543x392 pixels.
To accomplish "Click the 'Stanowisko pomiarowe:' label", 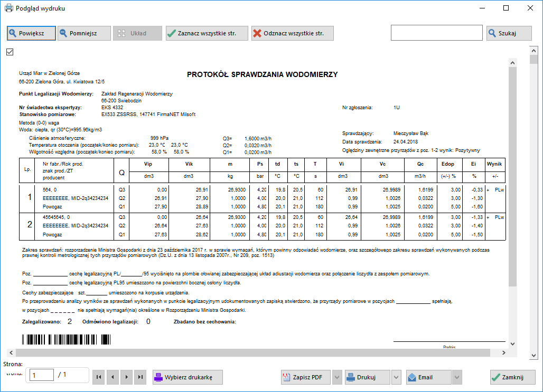I will [48, 114].
